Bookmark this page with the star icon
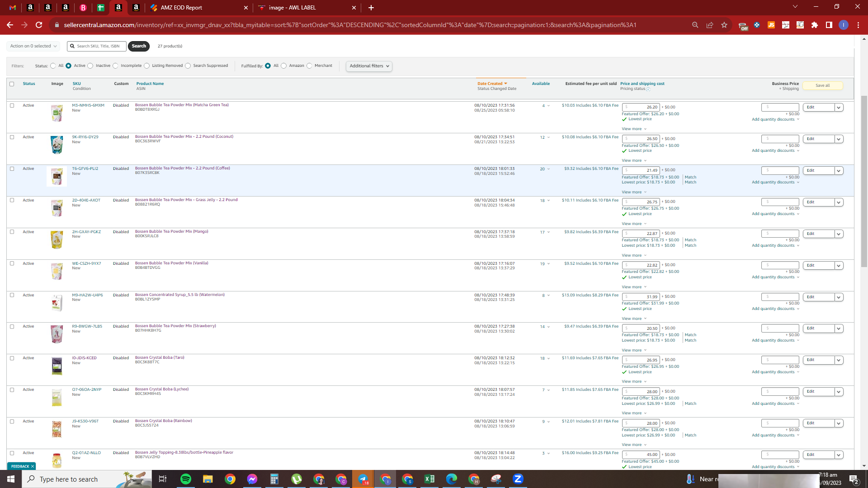The image size is (868, 488). coord(724,25)
